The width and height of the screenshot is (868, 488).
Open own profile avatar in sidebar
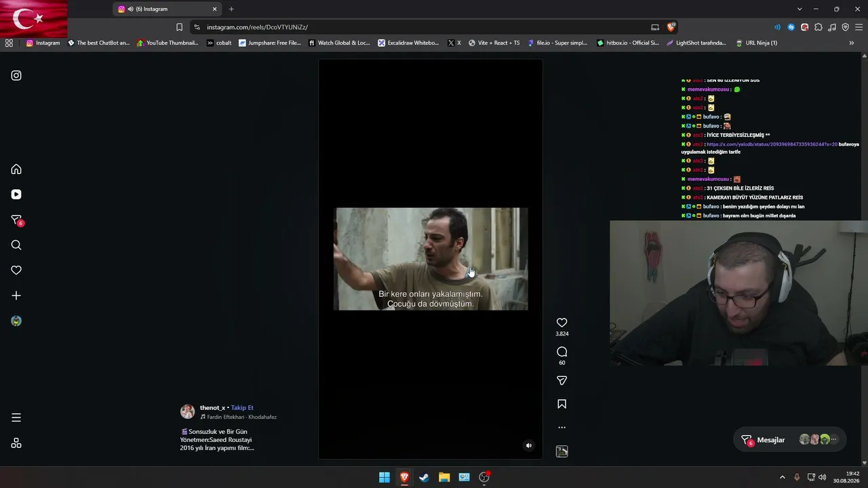pyautogui.click(x=16, y=321)
